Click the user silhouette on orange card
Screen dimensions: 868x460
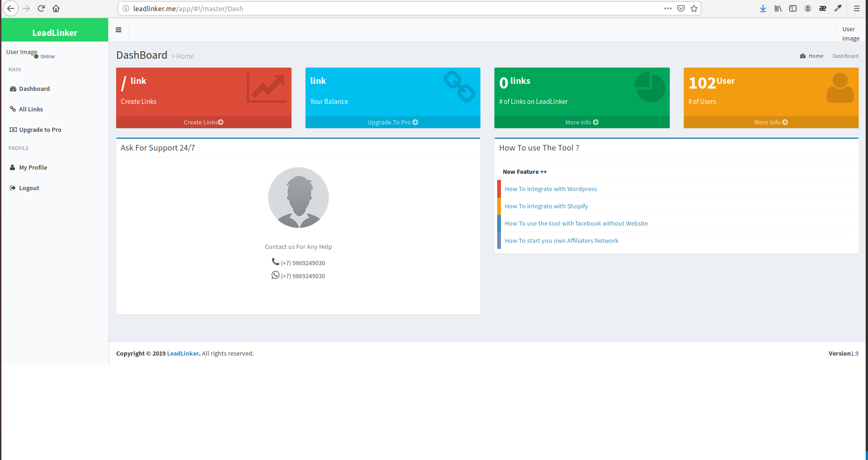click(x=840, y=88)
